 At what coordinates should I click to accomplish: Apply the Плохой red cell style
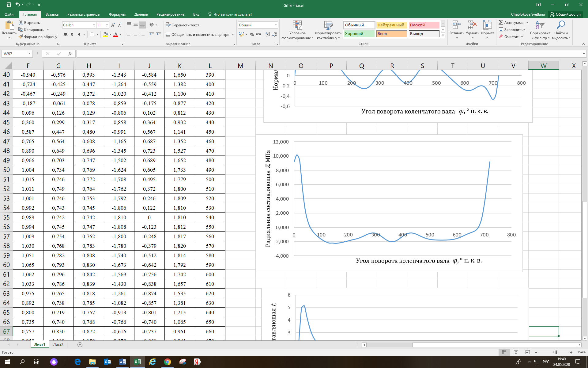point(424,25)
